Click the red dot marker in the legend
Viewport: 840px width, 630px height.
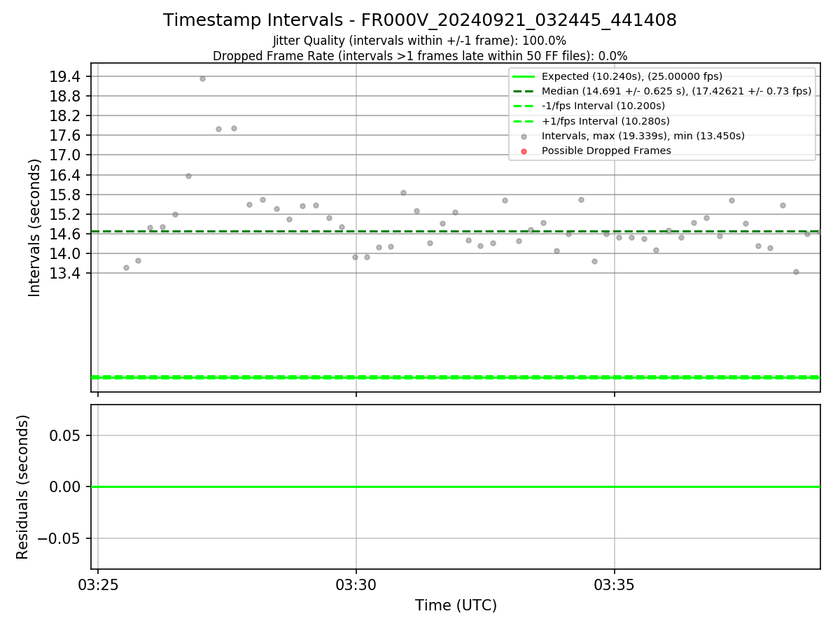[524, 151]
